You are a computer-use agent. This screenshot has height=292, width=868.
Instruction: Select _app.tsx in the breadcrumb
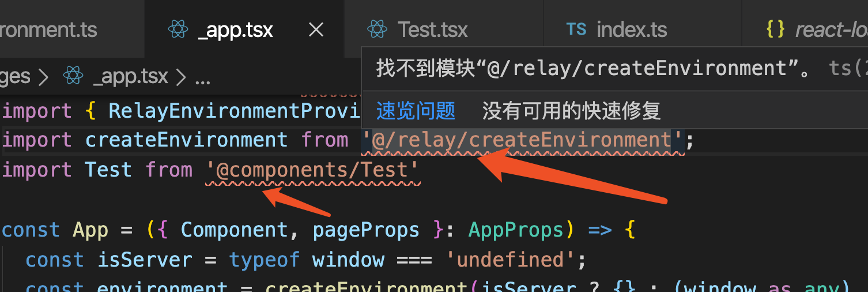[130, 76]
